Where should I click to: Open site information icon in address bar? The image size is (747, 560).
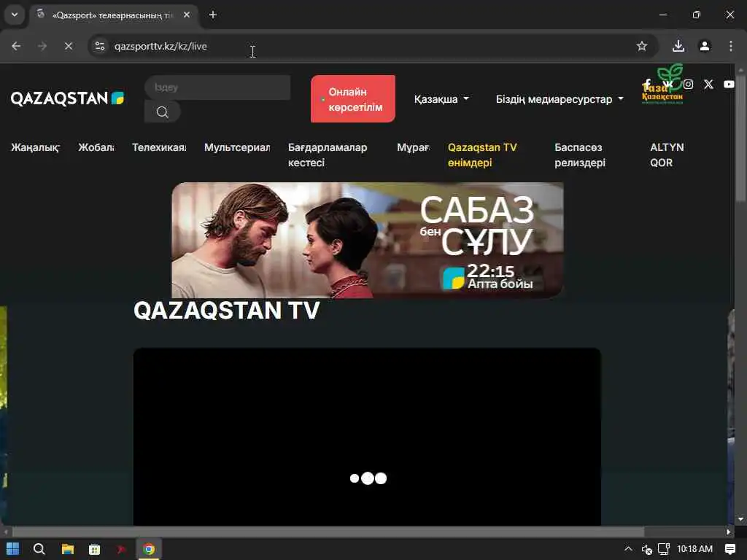(x=99, y=46)
